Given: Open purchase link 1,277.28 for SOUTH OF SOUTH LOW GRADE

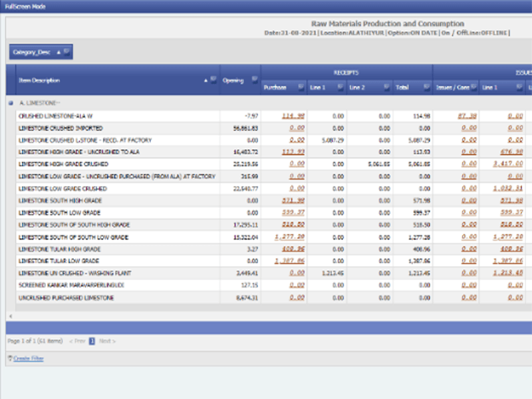Looking at the screenshot, I should click(289, 237).
